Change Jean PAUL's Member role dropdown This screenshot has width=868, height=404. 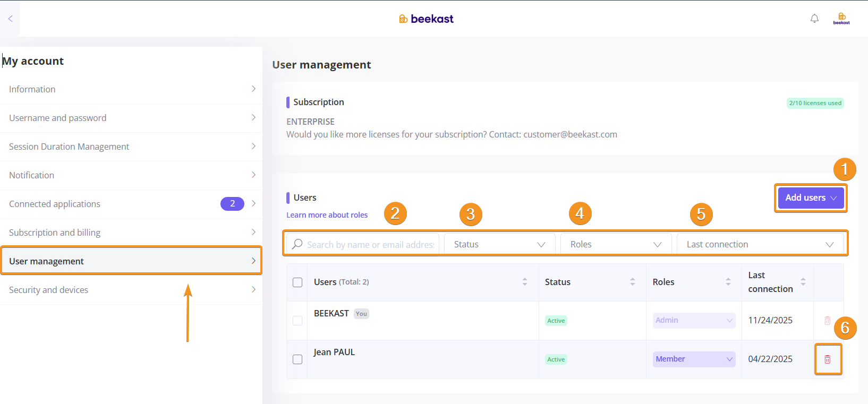(694, 359)
